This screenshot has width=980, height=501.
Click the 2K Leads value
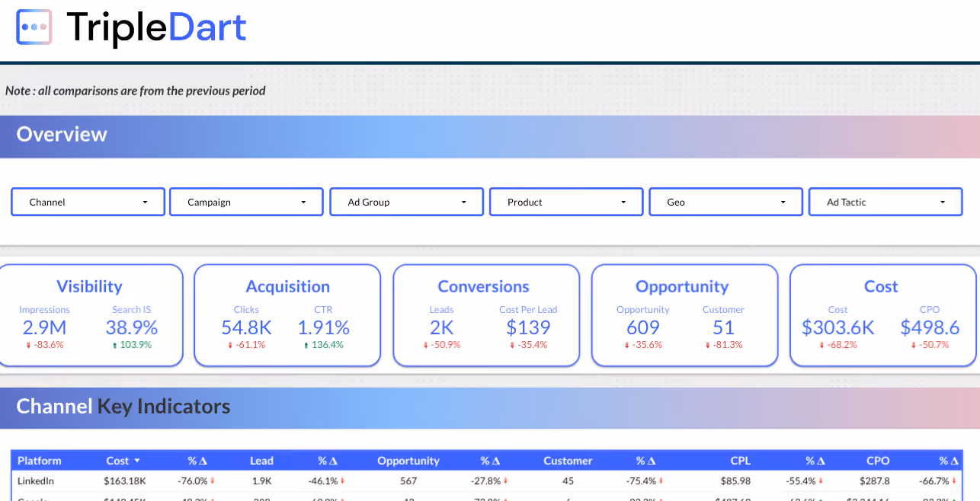click(441, 327)
